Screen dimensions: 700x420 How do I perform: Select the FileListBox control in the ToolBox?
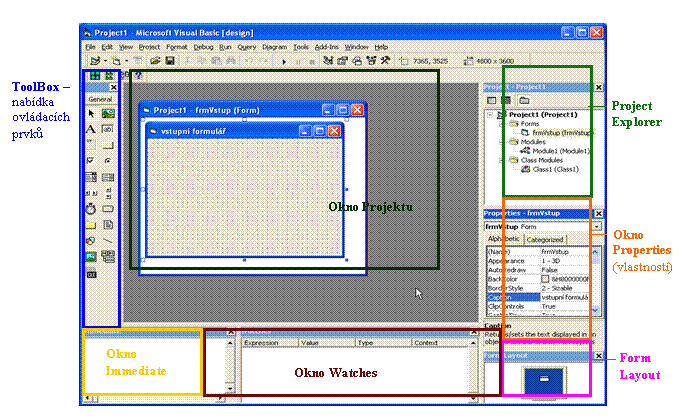[x=108, y=225]
